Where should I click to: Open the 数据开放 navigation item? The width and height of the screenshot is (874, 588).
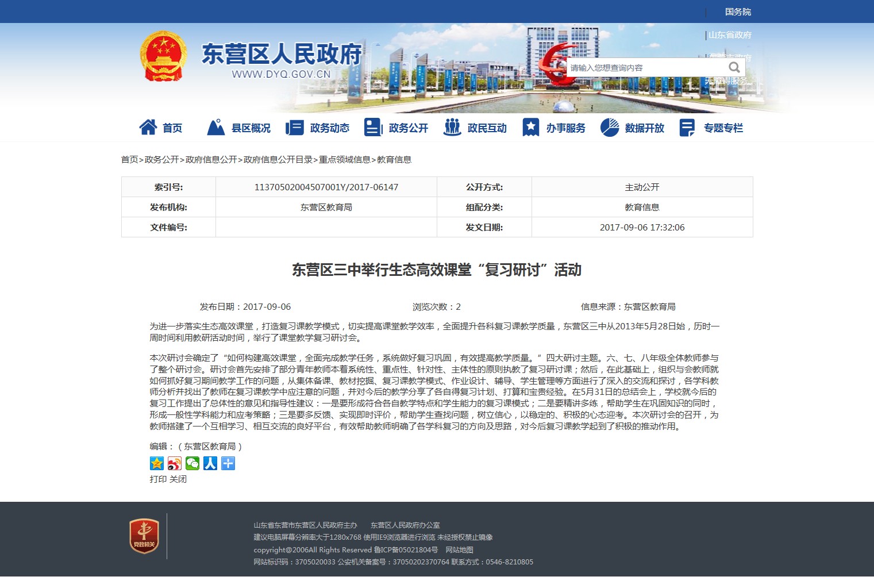[633, 128]
